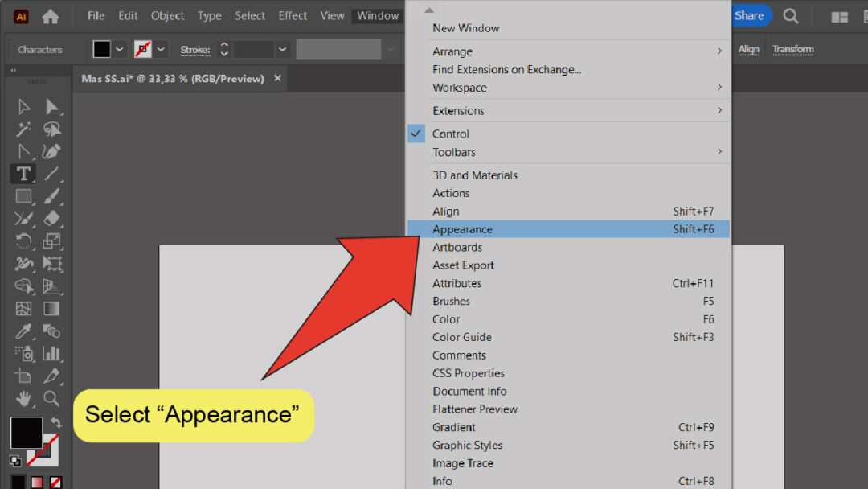Select the Rotate tool

click(x=23, y=240)
